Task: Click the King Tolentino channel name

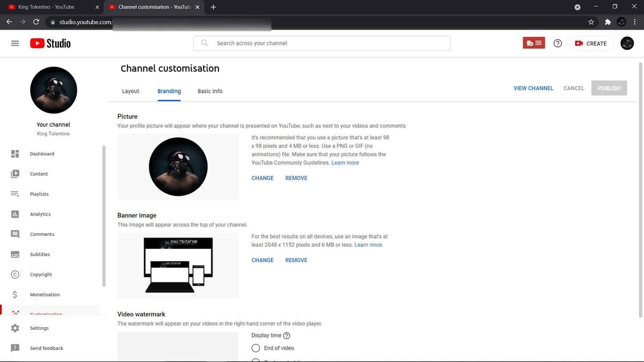Action: 54,134
